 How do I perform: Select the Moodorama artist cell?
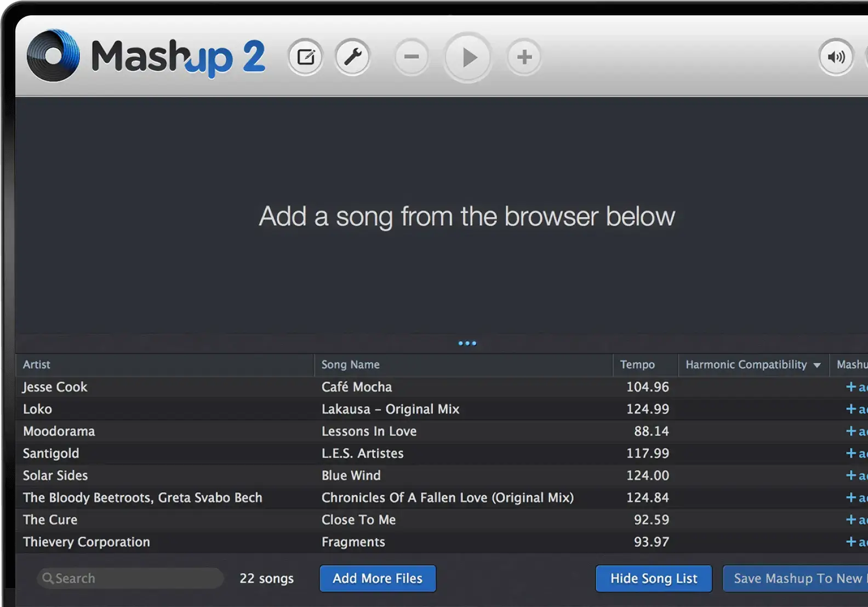click(59, 431)
